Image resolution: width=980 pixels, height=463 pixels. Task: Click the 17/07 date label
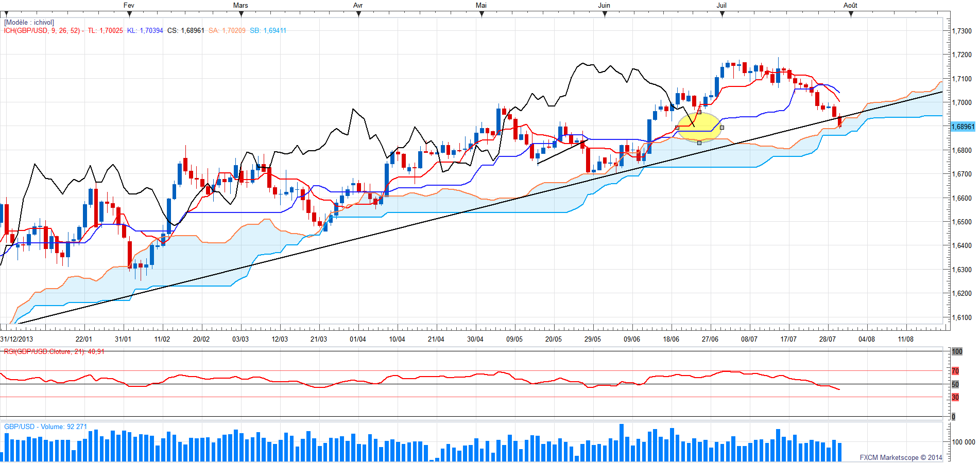[788, 339]
